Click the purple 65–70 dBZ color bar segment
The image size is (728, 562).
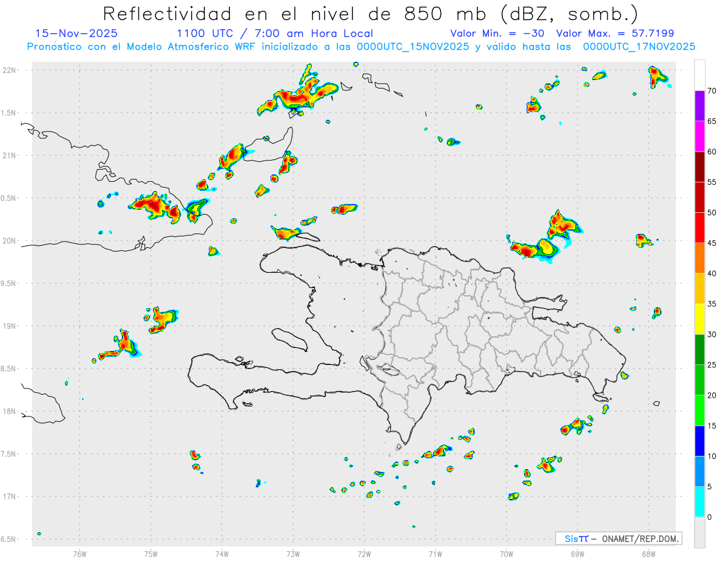coord(699,105)
